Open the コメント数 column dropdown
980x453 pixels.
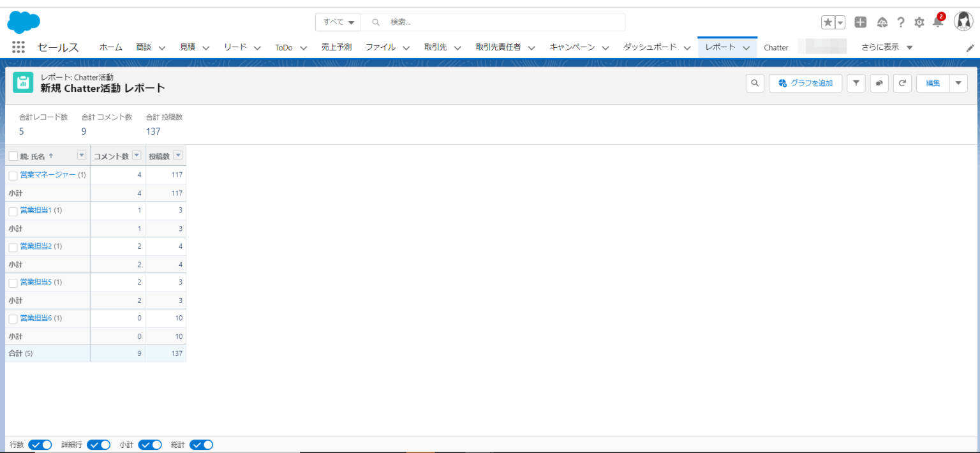pos(136,155)
